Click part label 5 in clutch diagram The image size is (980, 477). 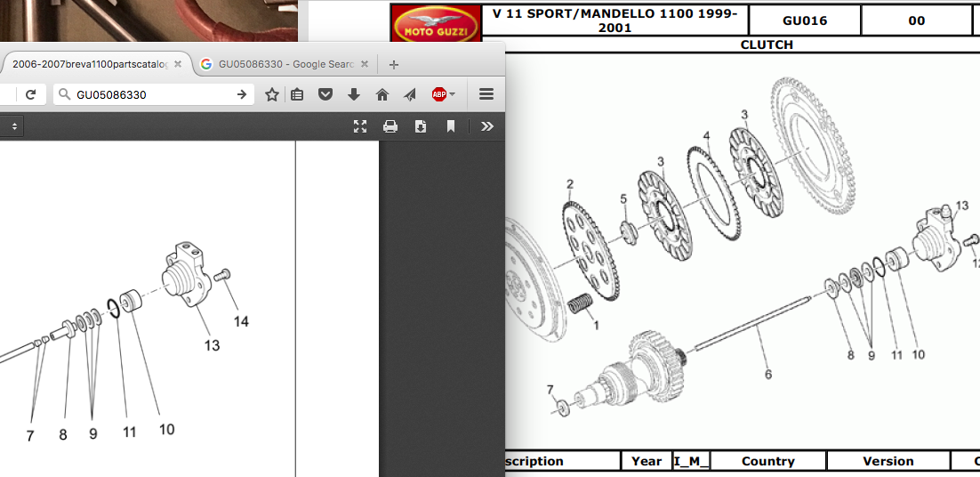coord(623,198)
